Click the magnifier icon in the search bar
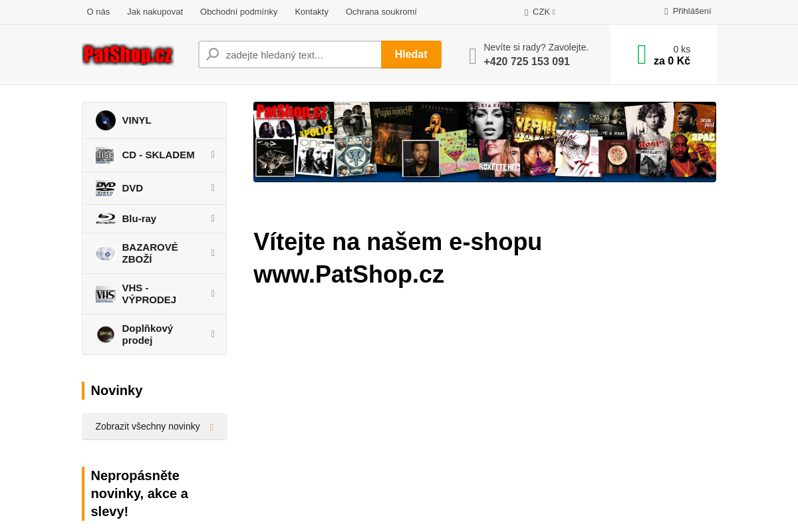Viewport: 798px width, 532px height. point(211,54)
